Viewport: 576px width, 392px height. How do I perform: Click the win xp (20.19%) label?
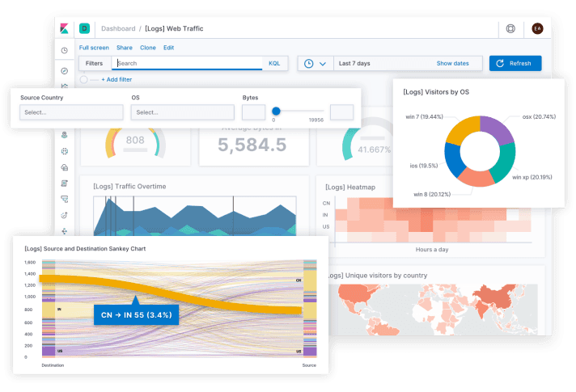click(532, 177)
